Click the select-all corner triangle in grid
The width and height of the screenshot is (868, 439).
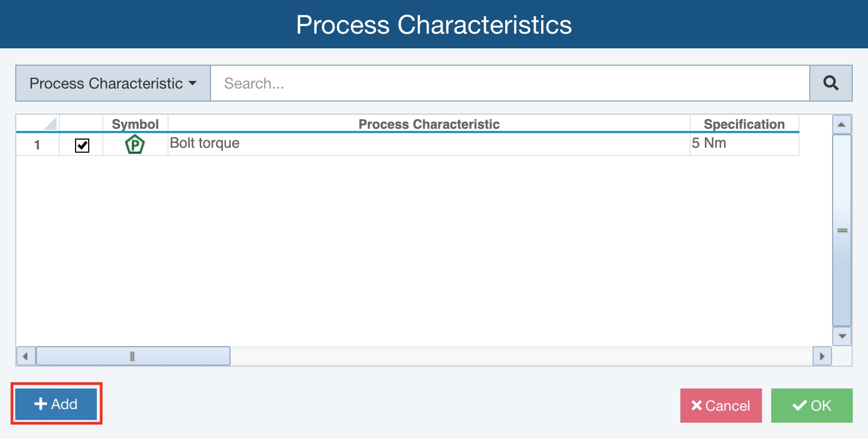49,124
